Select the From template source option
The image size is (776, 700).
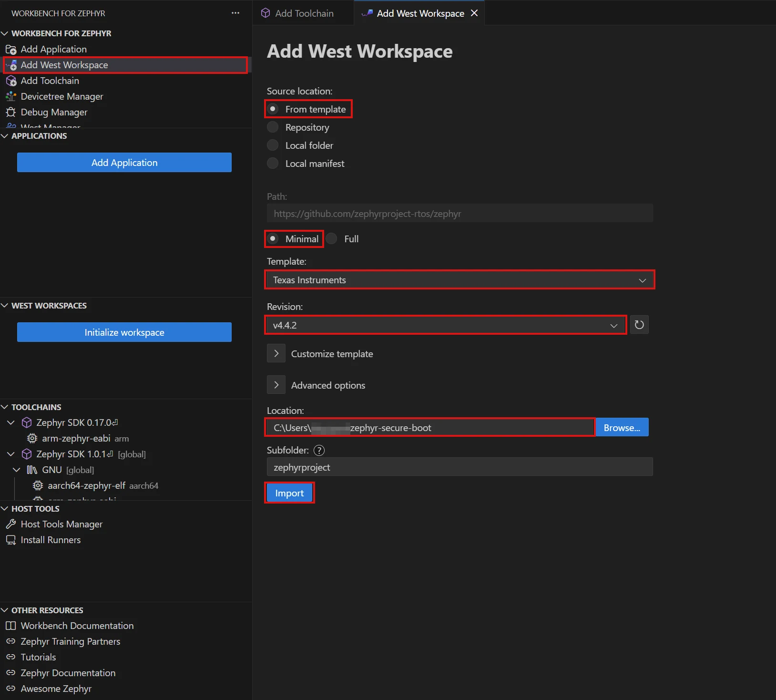point(273,109)
